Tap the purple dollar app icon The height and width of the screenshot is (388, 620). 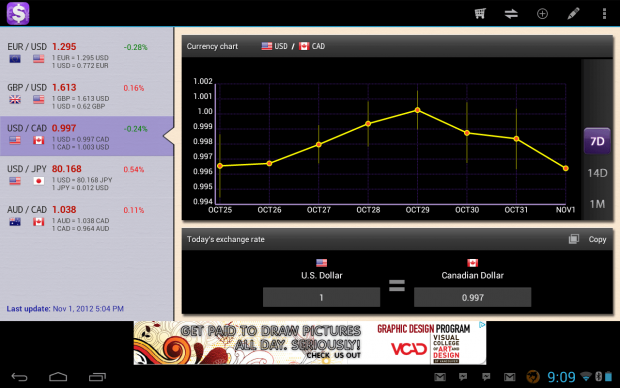click(x=18, y=13)
